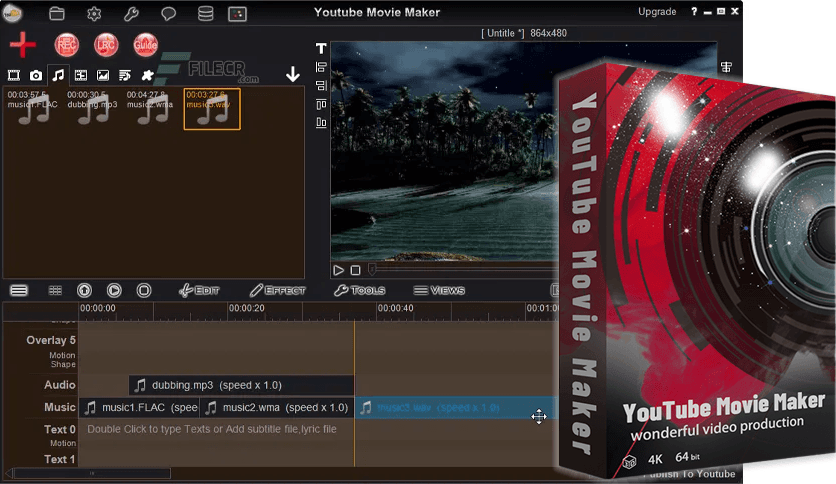Stop the preview playback
This screenshot has height=484, width=836.
pyautogui.click(x=356, y=270)
